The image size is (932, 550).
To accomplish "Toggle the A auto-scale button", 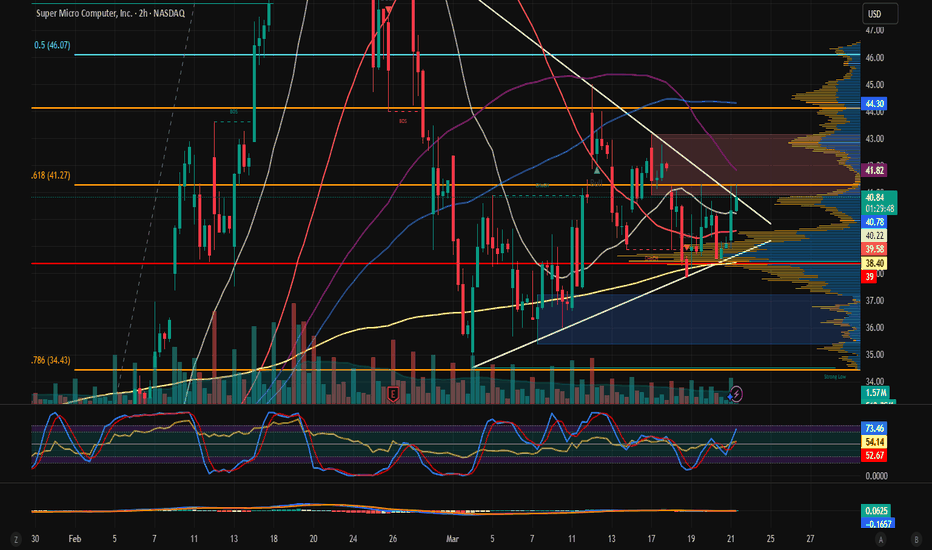I will click(x=881, y=539).
